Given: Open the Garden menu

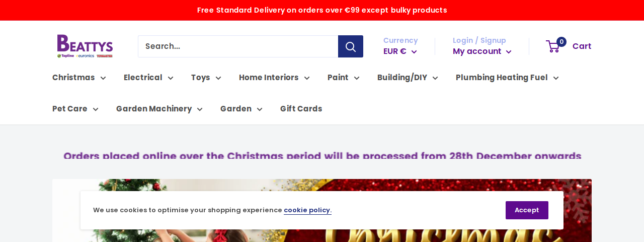Looking at the screenshot, I should 242,109.
